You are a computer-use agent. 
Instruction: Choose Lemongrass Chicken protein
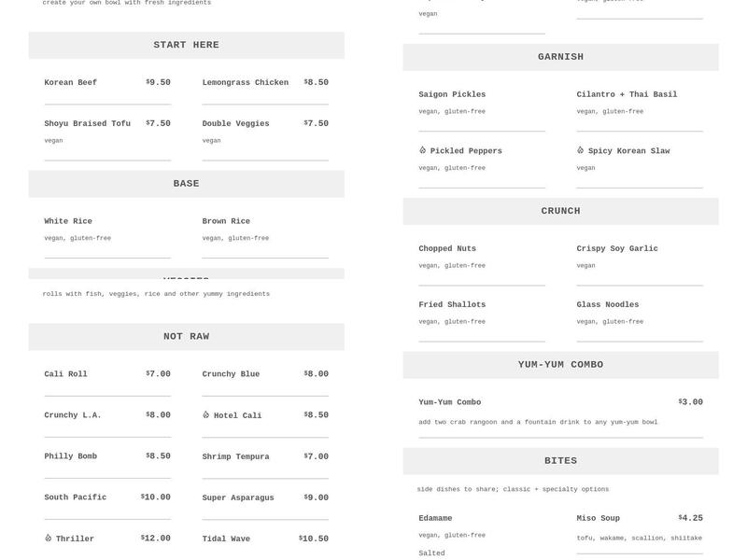[x=245, y=83]
